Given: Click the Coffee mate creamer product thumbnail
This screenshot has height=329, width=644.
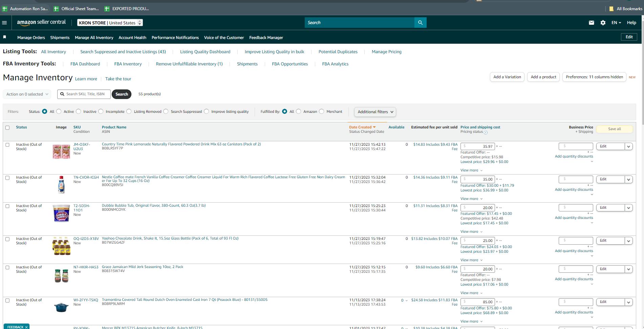Looking at the screenshot, I should [x=61, y=185].
